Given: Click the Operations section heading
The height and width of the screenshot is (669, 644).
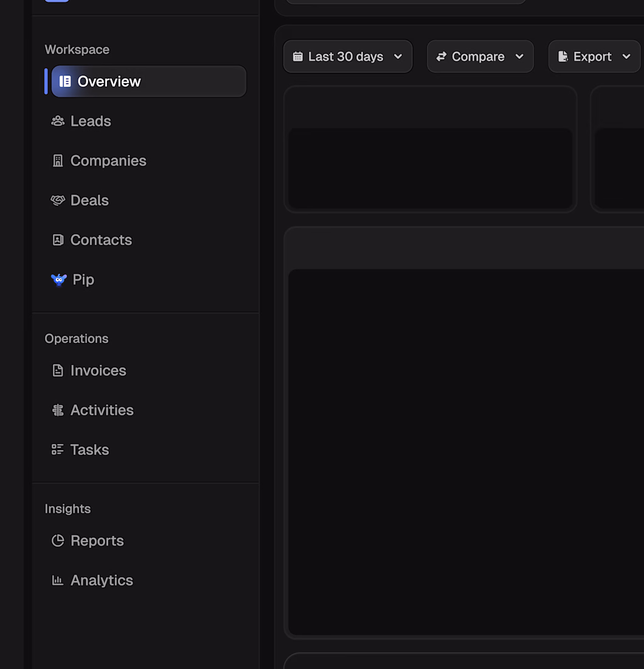Looking at the screenshot, I should click(77, 339).
